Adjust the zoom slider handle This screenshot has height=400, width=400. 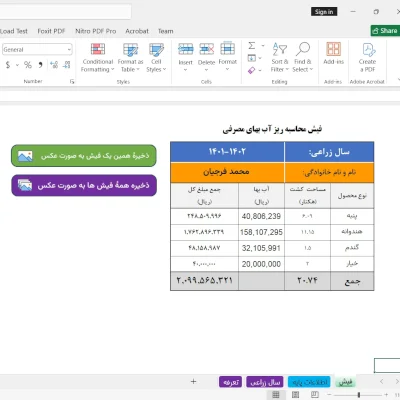(359, 395)
